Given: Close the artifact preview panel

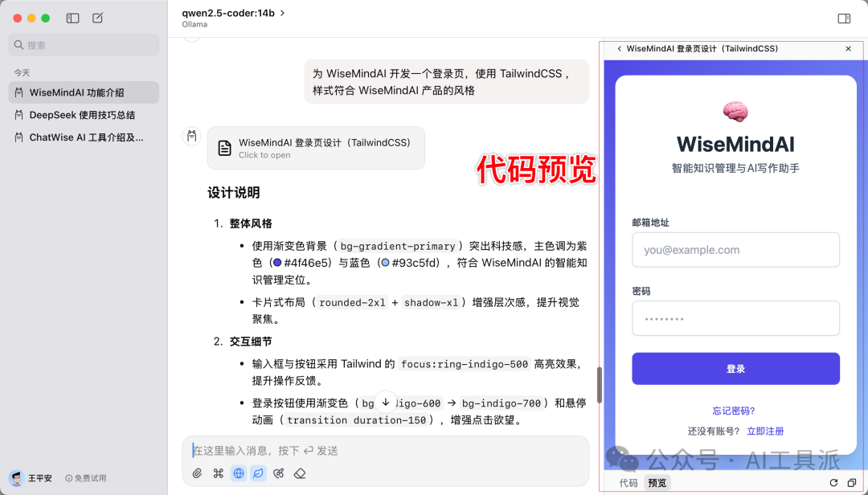Looking at the screenshot, I should tap(848, 49).
